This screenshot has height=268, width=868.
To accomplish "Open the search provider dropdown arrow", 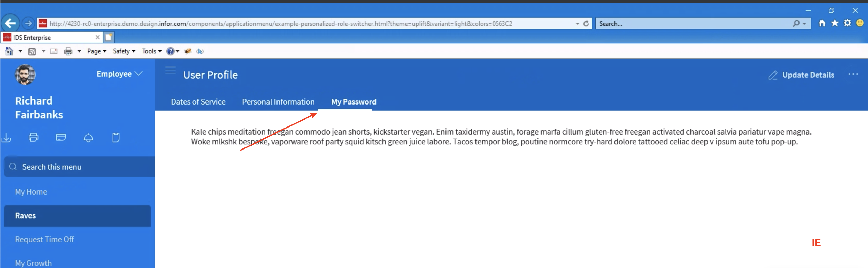I will click(805, 24).
